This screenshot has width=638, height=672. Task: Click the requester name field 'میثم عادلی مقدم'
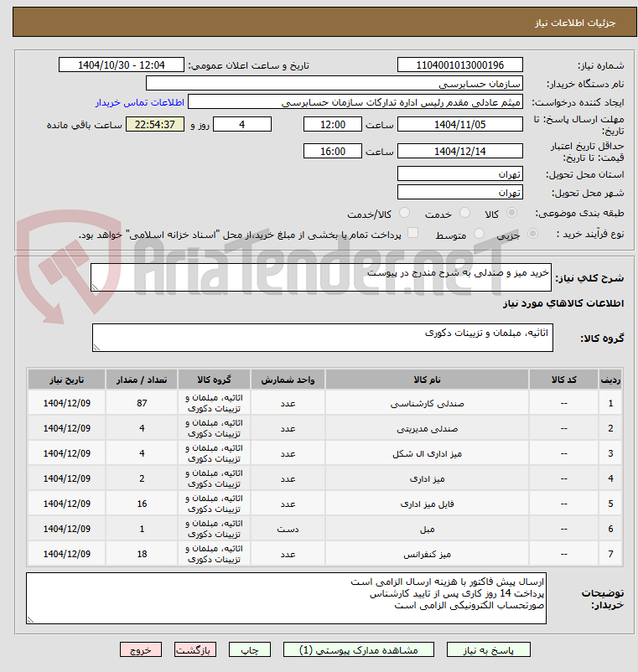[x=355, y=102]
